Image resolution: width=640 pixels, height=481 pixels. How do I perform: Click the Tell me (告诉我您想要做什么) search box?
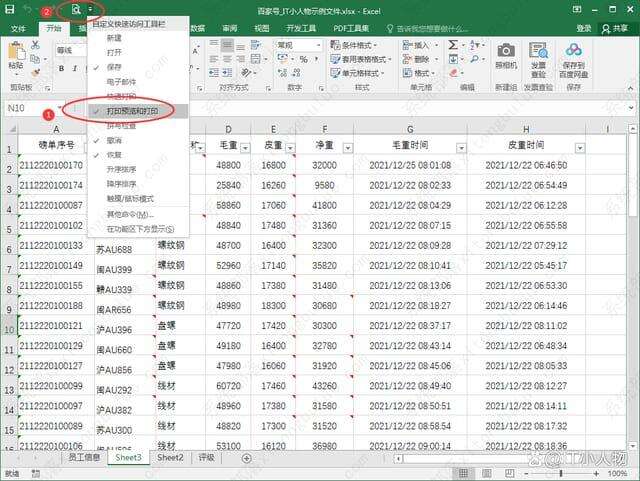(427, 28)
